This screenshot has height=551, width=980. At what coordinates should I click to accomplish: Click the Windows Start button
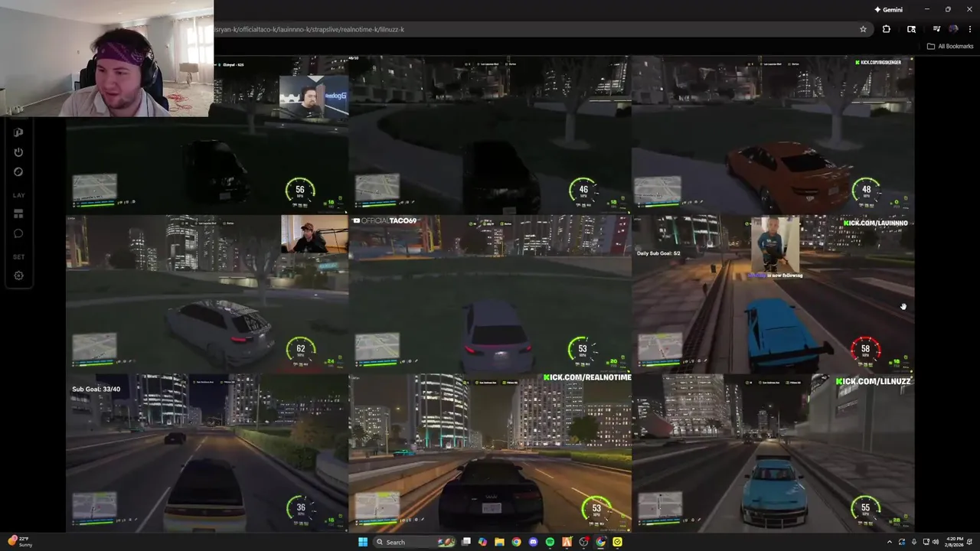363,542
